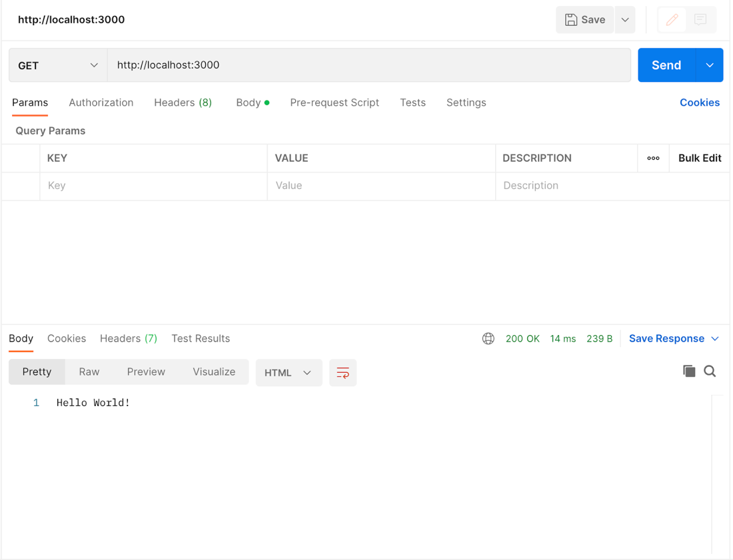
Task: Copy the response body using the copy icon
Action: pos(690,371)
